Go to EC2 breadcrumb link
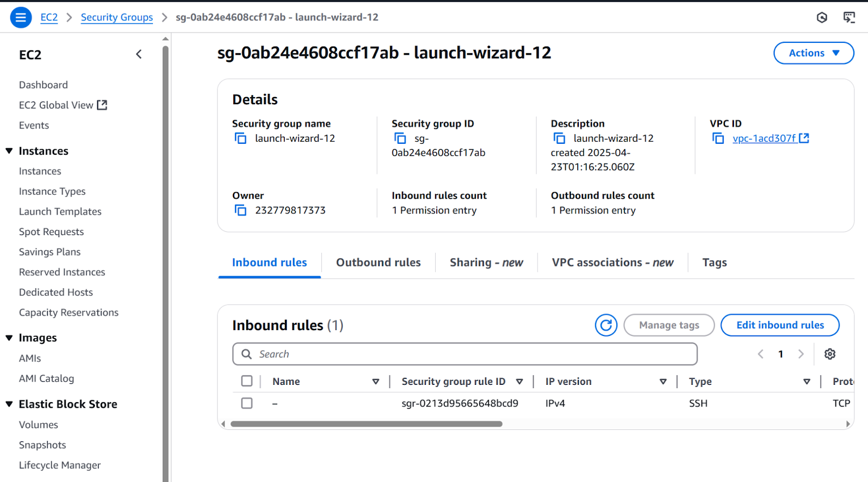868x482 pixels. tap(49, 17)
